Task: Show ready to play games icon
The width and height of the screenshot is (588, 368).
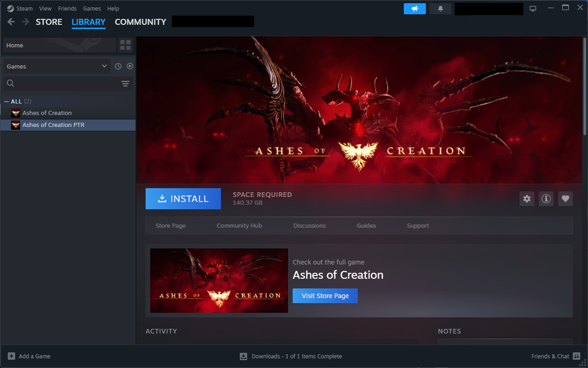Action: click(130, 66)
